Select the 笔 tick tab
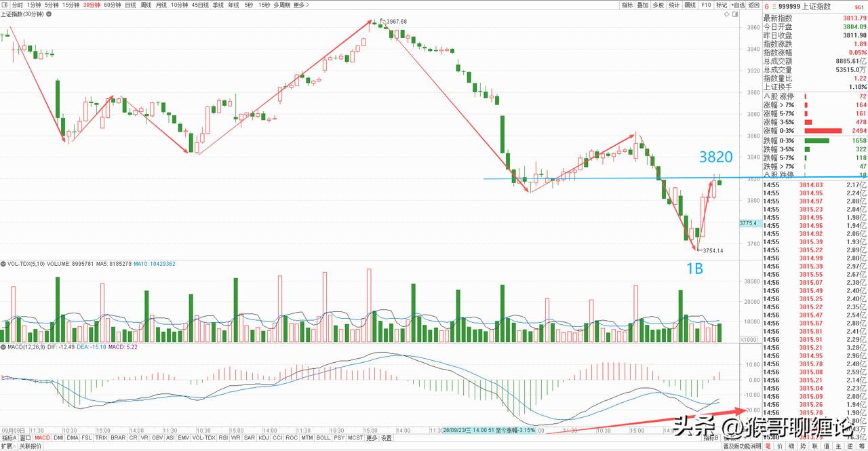Screen dimensions: 868x451 point(768,446)
